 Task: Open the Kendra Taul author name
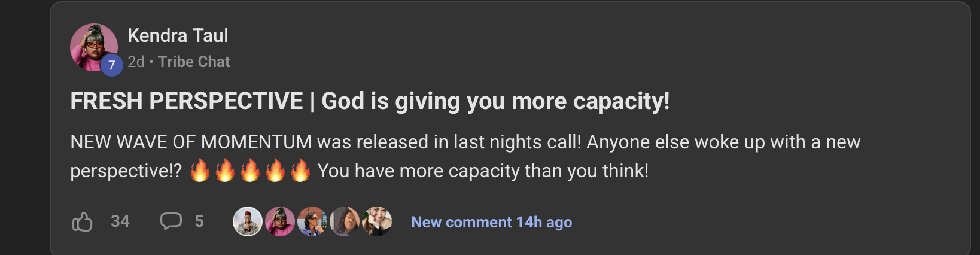pyautogui.click(x=178, y=35)
